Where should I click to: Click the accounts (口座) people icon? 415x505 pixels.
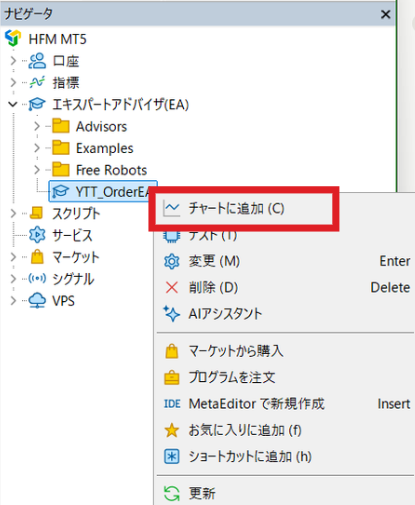click(x=37, y=61)
